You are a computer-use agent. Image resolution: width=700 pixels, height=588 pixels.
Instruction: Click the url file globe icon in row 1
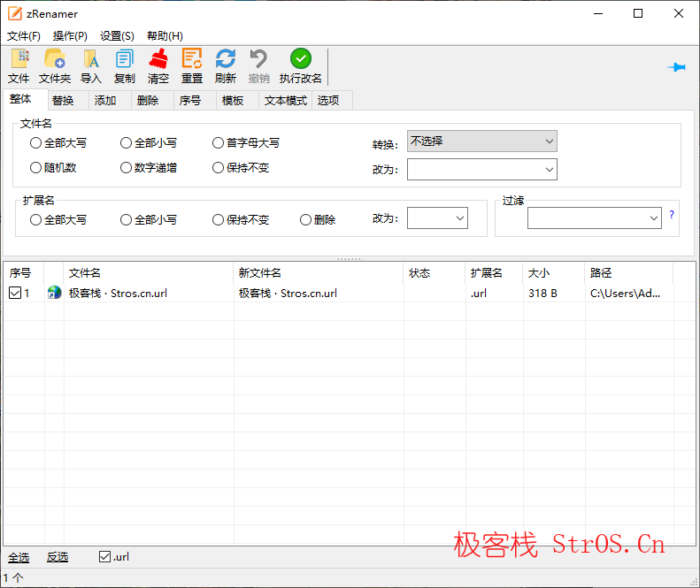point(54,293)
